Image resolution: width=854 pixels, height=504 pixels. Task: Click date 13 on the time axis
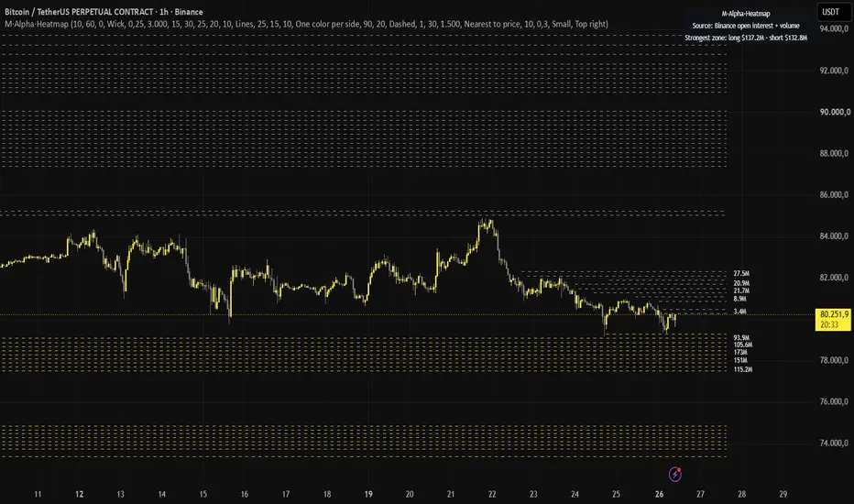point(120,494)
